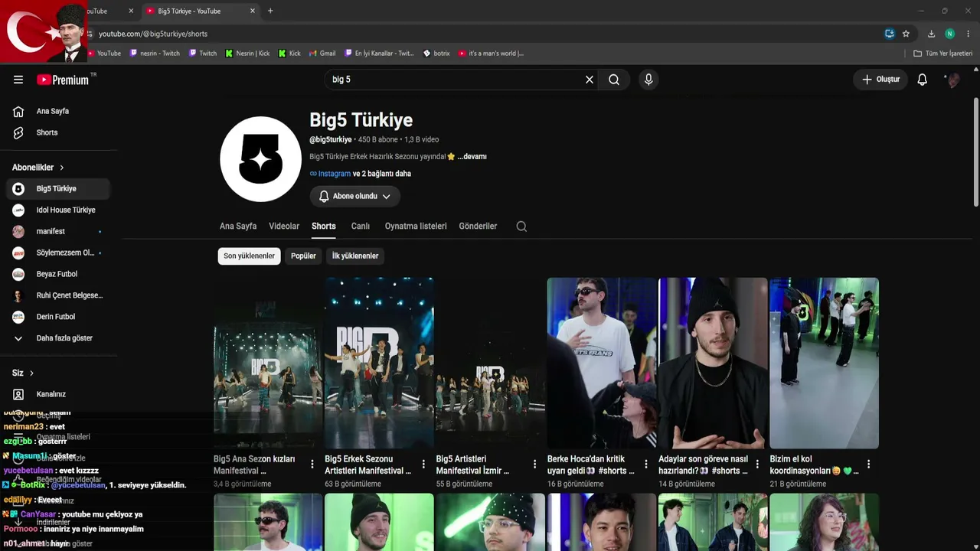This screenshot has height=551, width=980.
Task: Open the YouTube guide hamburger menu
Action: [x=18, y=80]
